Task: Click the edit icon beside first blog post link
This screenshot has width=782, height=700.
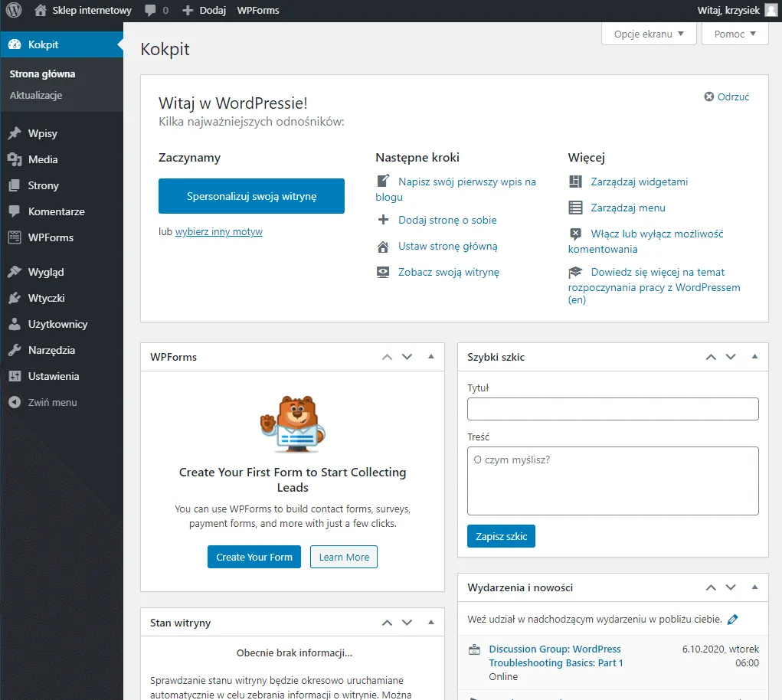Action: [x=383, y=181]
